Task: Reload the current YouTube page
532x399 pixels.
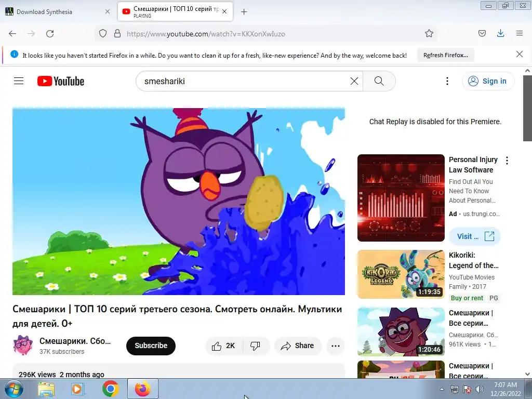Action: pyautogui.click(x=50, y=34)
